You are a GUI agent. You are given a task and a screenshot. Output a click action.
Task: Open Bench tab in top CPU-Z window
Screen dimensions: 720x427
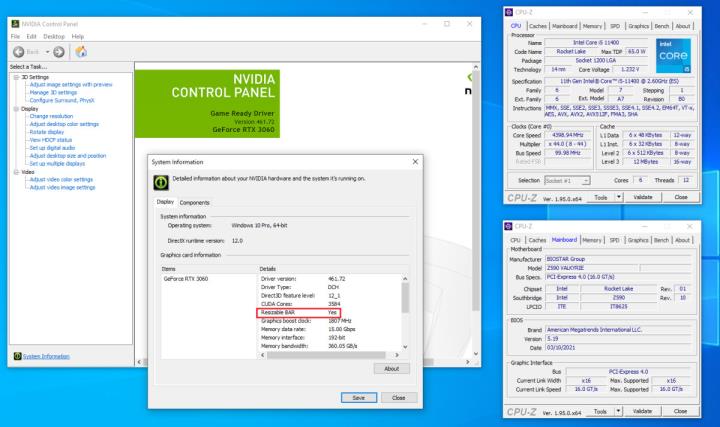(662, 26)
